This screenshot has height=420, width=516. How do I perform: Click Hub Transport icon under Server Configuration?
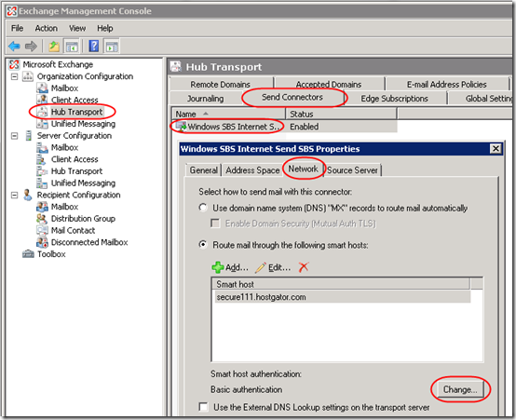tap(42, 171)
